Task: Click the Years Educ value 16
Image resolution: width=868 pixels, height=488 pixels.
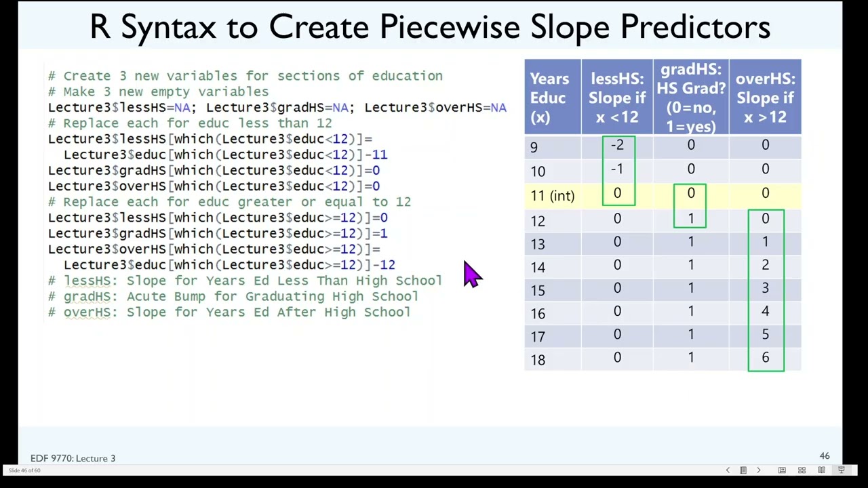Action: 538,314
